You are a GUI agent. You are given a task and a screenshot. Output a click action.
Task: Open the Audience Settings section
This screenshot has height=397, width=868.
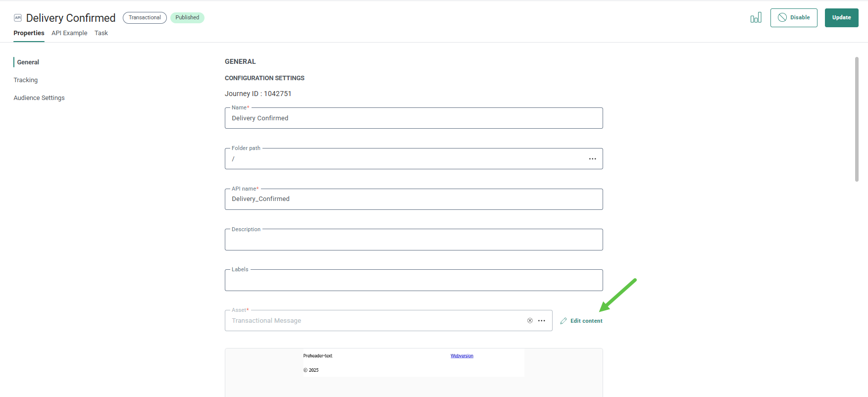point(39,98)
